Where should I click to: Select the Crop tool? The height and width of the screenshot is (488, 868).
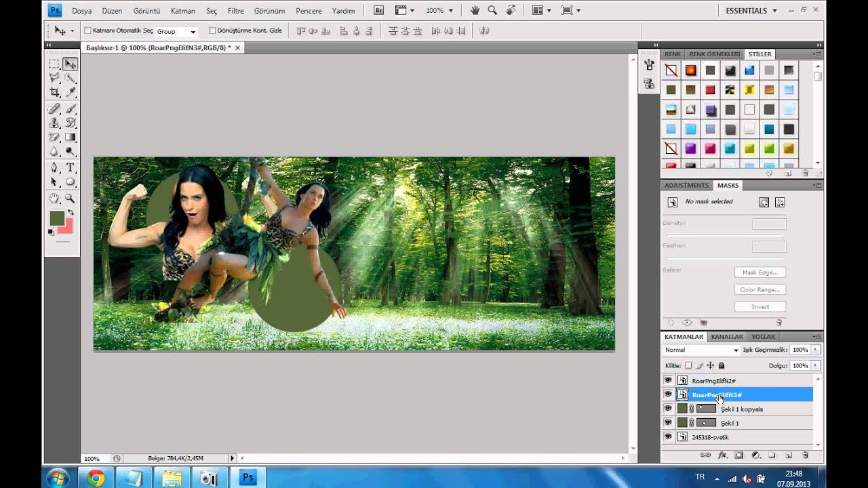pyautogui.click(x=54, y=92)
